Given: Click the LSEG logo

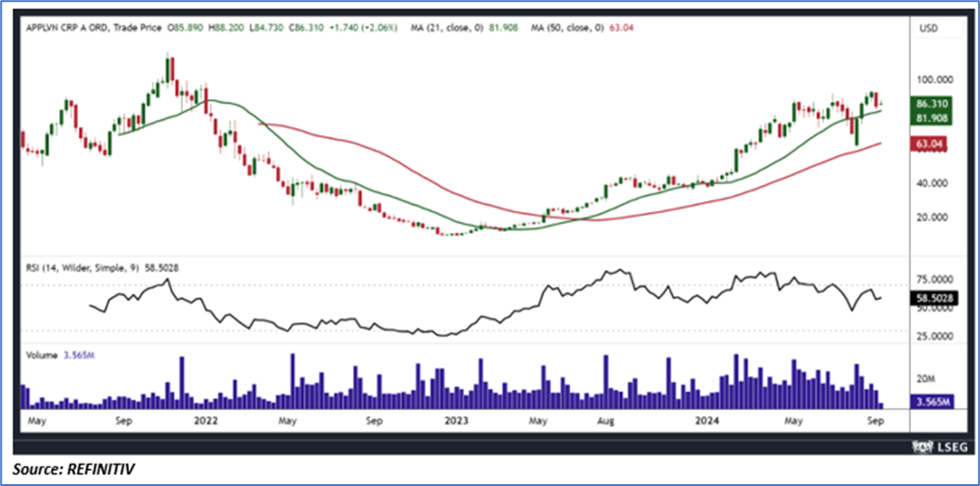Looking at the screenshot, I should click(x=941, y=447).
